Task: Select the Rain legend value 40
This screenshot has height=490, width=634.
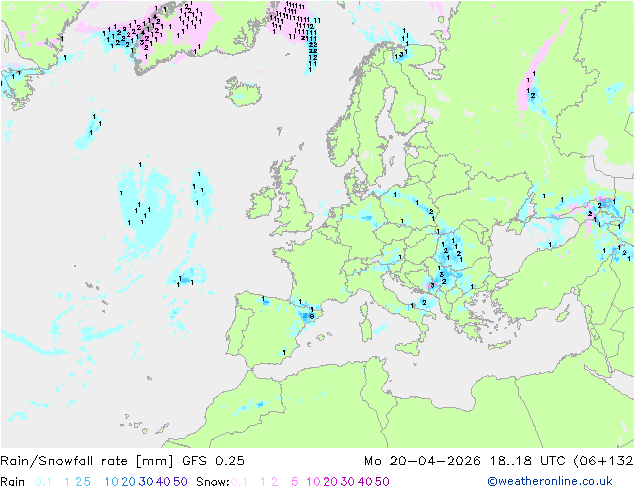Action: [x=163, y=482]
